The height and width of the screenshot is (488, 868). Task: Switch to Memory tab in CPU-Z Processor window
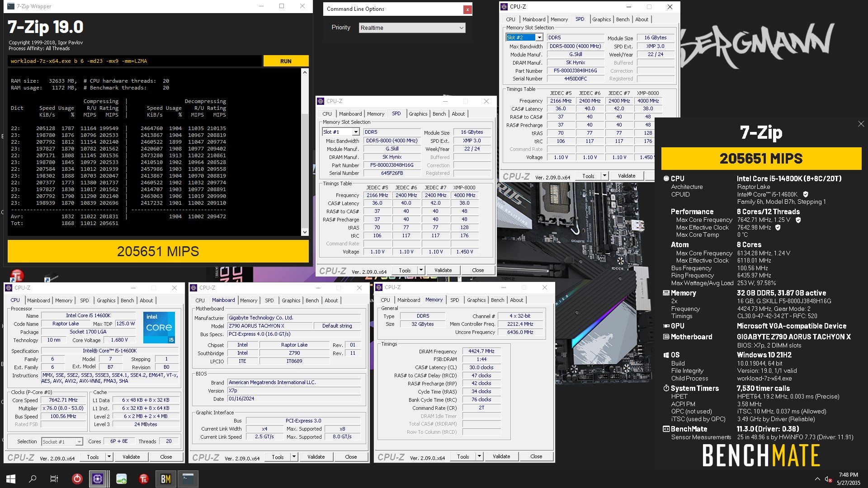coord(64,300)
